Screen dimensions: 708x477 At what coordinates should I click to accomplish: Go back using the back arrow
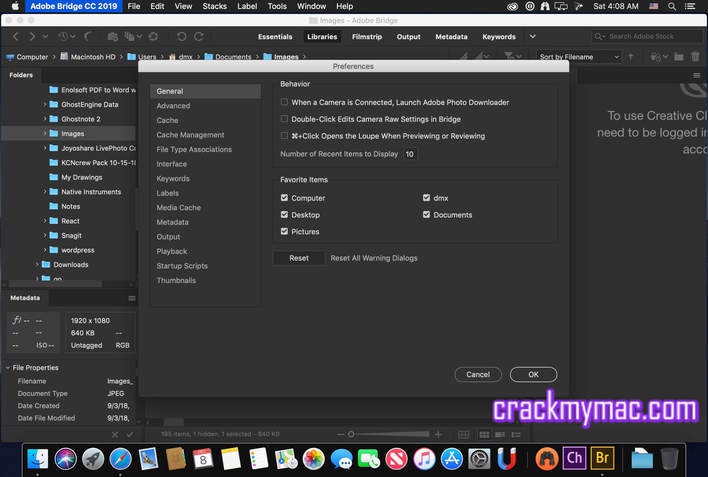(16, 37)
